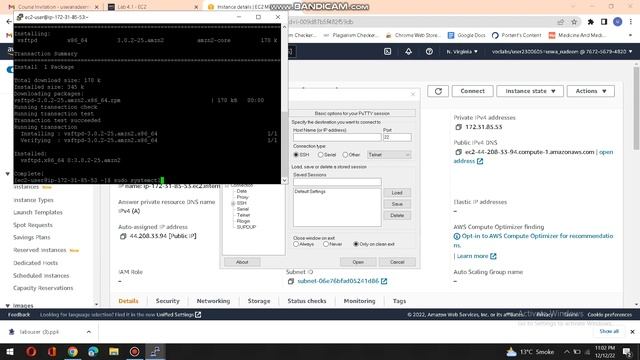This screenshot has width=640, height=360.
Task: Open the Telnet protocol dropdown in PuTTY
Action: click(389, 155)
